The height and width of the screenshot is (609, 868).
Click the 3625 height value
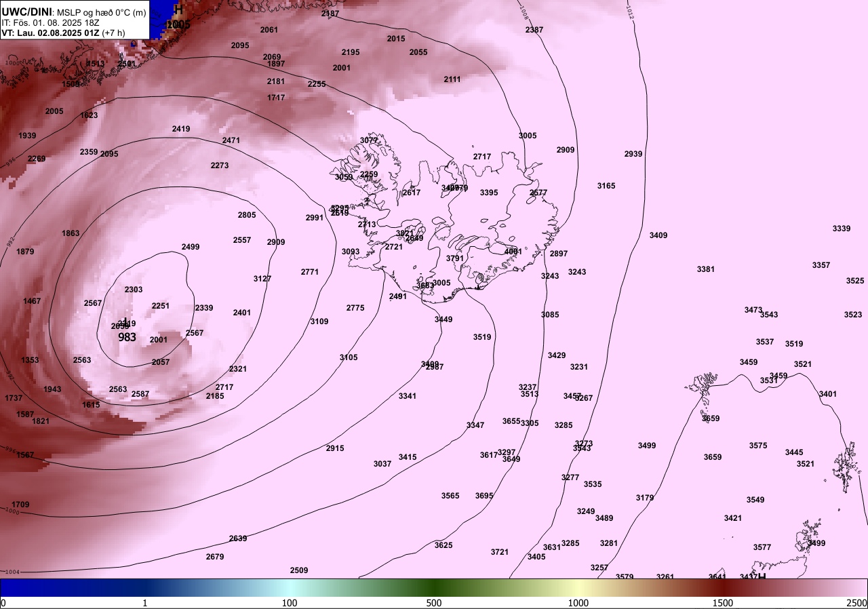[x=443, y=545]
